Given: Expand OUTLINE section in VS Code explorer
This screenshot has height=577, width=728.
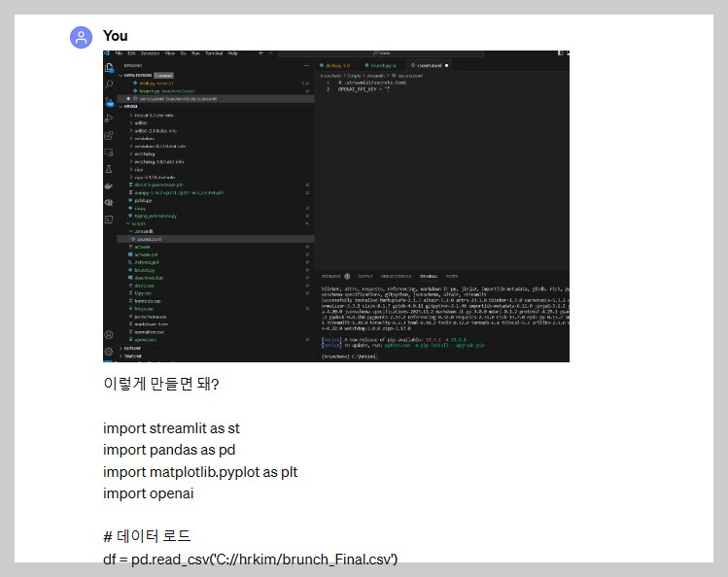Looking at the screenshot, I should coord(131,349).
